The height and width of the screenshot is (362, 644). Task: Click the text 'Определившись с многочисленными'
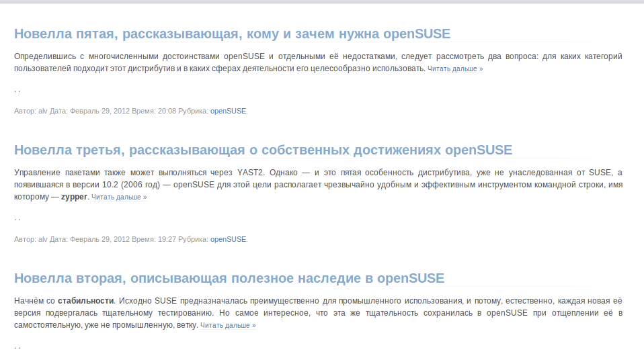(86, 56)
